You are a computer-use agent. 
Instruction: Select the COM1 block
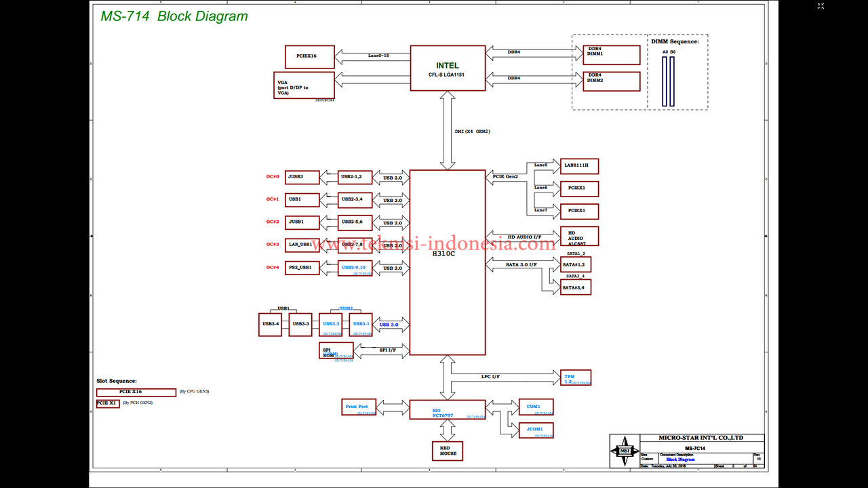point(536,407)
